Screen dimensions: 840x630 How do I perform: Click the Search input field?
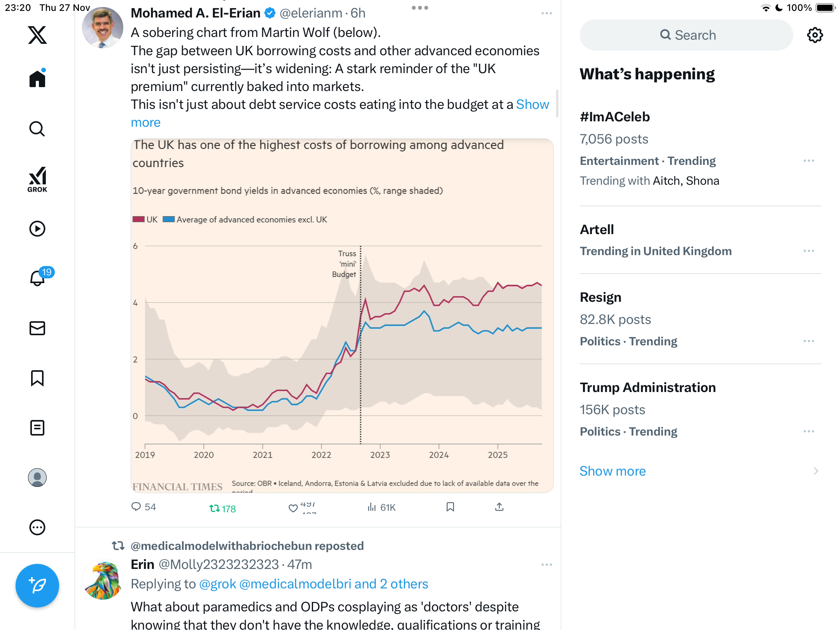686,35
